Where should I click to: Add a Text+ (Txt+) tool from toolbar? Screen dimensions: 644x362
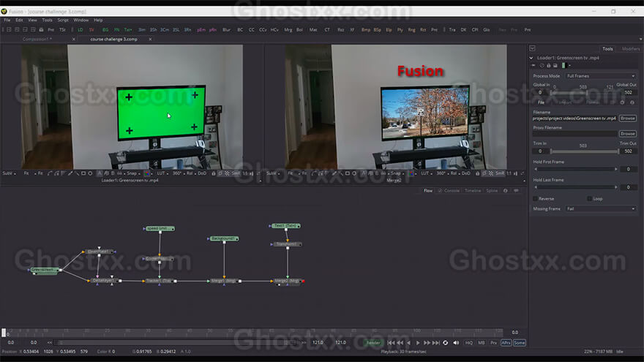128,30
